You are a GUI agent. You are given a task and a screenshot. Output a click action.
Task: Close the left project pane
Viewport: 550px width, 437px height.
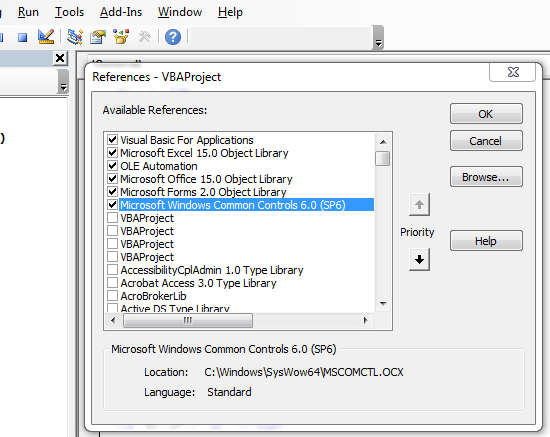60,58
